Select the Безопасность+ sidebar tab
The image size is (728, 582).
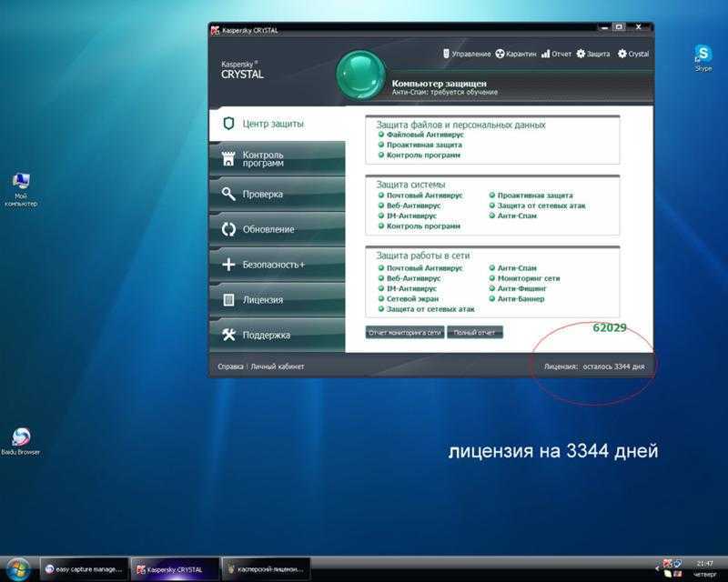pyautogui.click(x=278, y=265)
